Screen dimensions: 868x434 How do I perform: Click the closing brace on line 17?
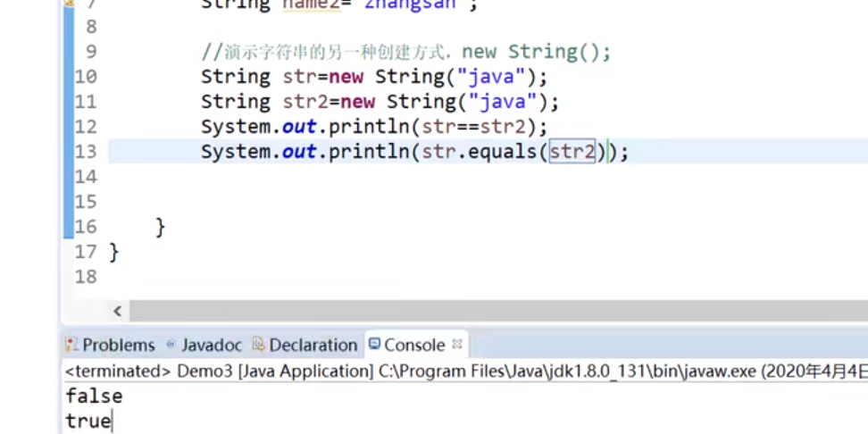114,252
